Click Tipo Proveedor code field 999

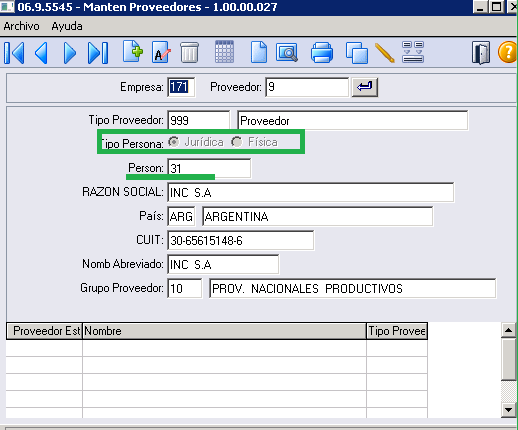[199, 120]
